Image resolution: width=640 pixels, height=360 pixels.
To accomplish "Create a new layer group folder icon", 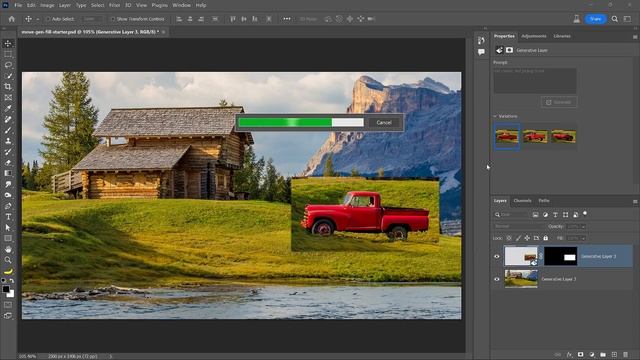I will pos(603,355).
